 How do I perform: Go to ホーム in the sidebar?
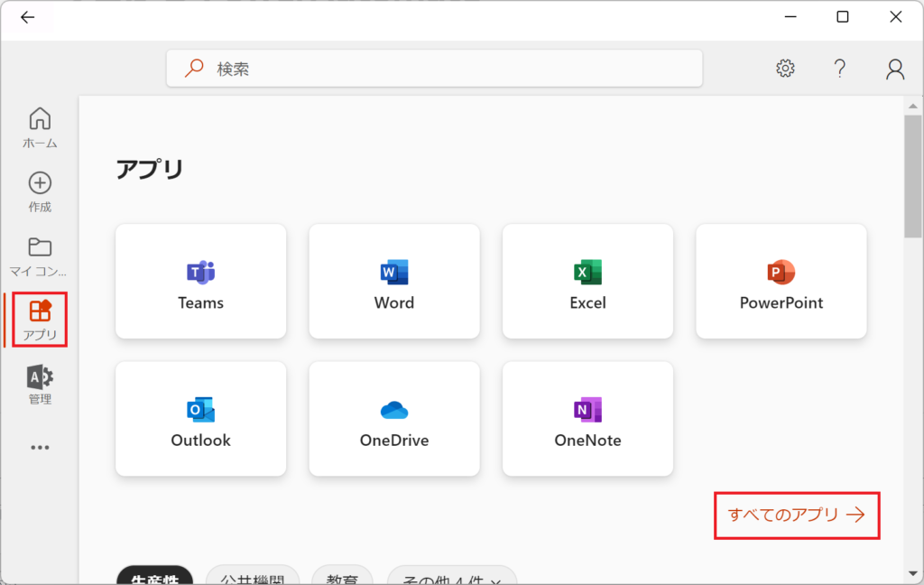pos(40,128)
